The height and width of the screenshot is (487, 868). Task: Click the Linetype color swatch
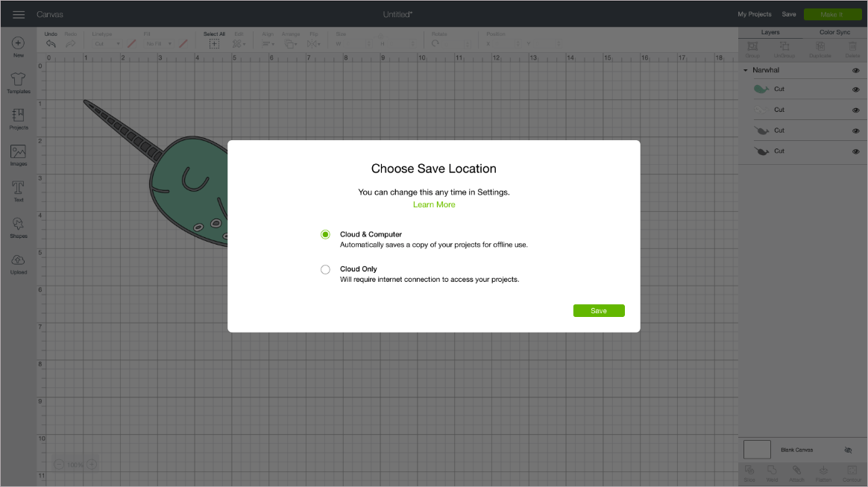tap(133, 43)
